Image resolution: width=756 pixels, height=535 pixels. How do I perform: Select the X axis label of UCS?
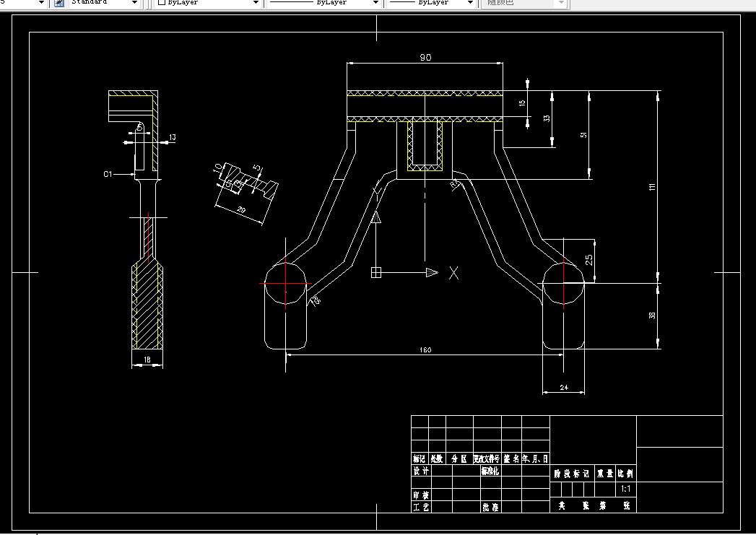pyautogui.click(x=453, y=273)
